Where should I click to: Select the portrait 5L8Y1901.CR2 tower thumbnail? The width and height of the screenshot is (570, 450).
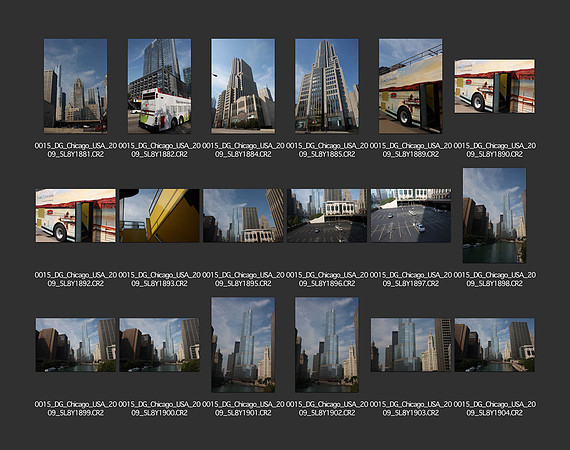(243, 345)
